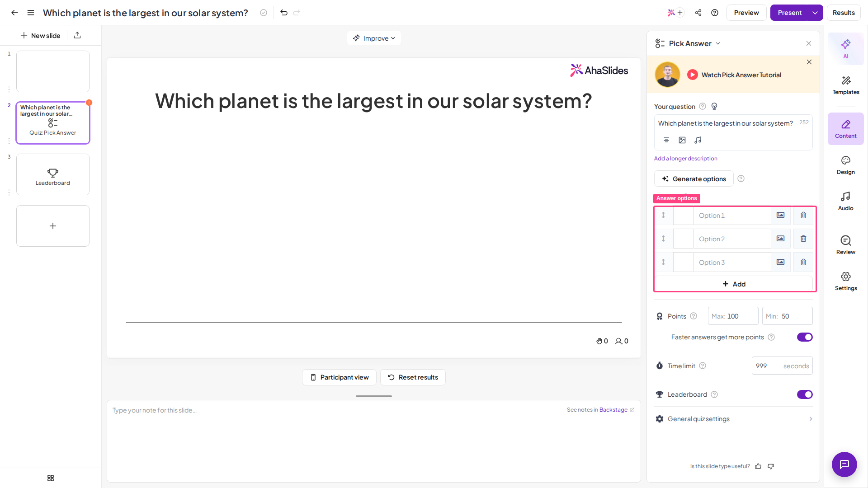
Task: Click the text alignment icon under question
Action: pyautogui.click(x=666, y=140)
